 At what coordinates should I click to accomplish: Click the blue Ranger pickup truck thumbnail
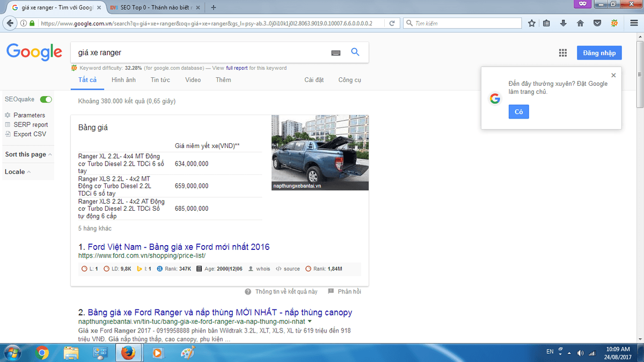pyautogui.click(x=320, y=153)
